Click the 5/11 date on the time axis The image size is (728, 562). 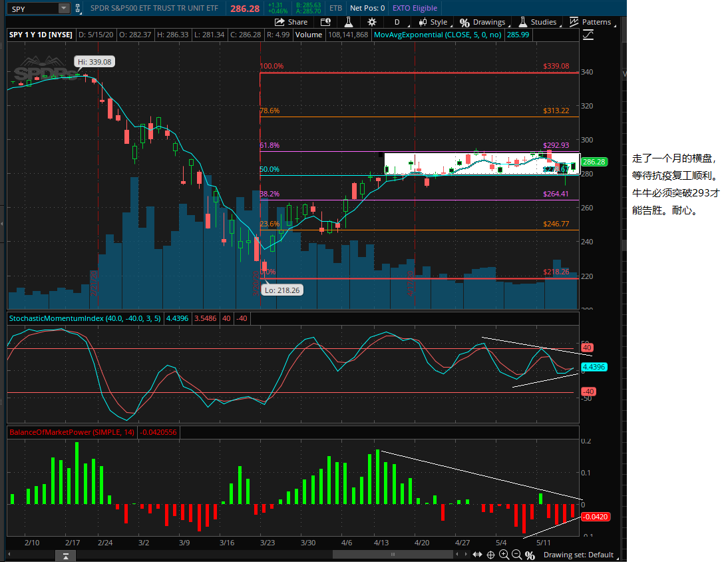[x=543, y=543]
